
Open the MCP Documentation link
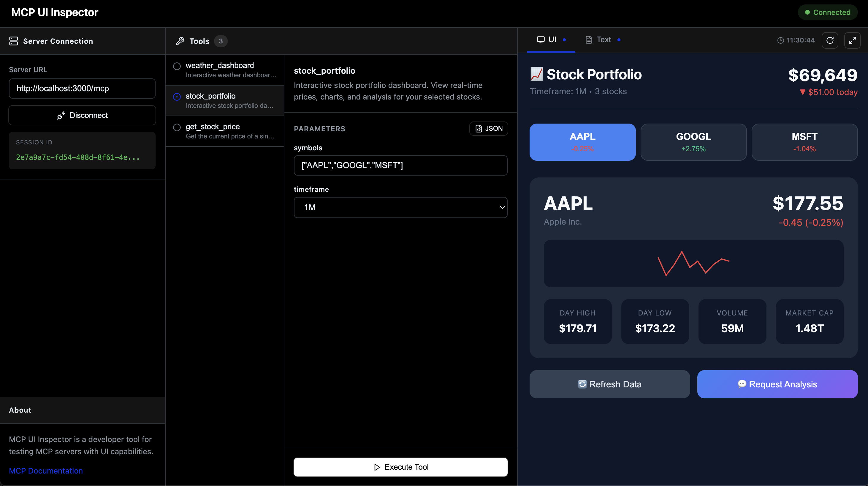(46, 471)
